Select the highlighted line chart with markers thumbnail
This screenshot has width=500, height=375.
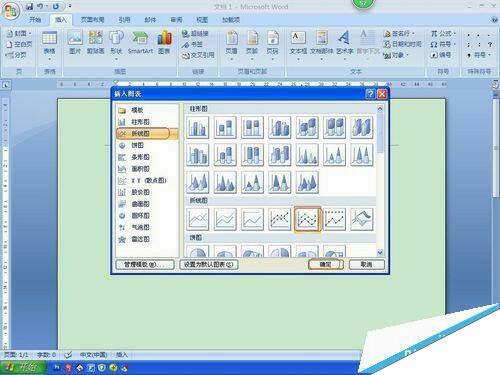(307, 219)
